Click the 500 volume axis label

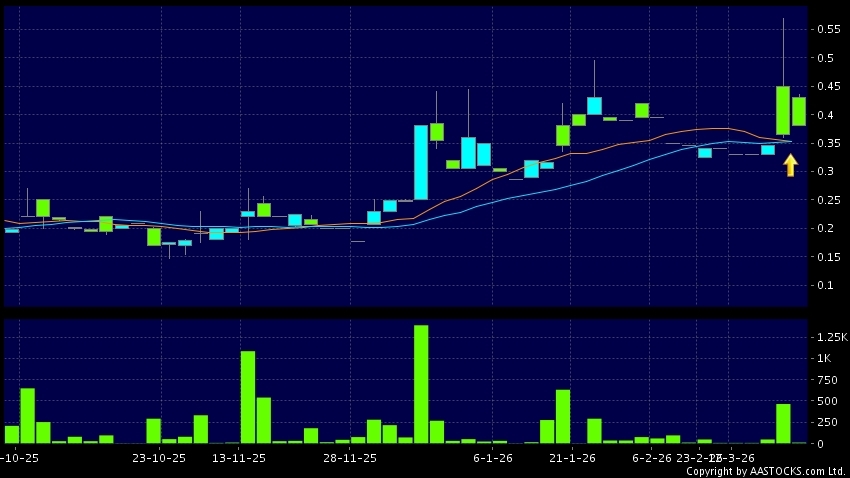click(826, 401)
